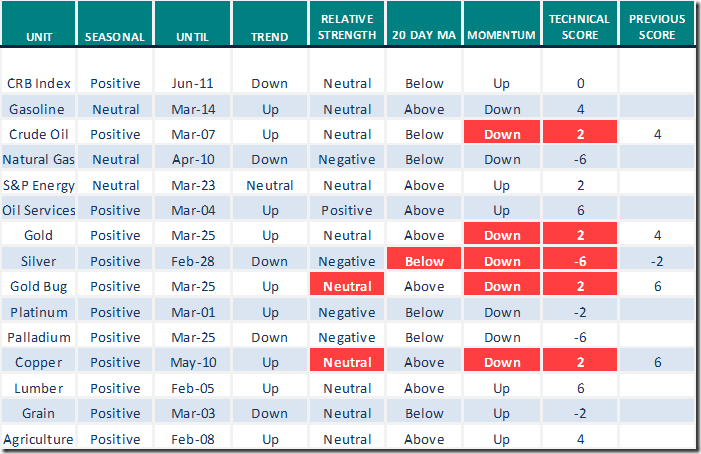Click the MOMENTUM column header
Image resolution: width=701 pixels, height=454 pixels.
[x=502, y=37]
